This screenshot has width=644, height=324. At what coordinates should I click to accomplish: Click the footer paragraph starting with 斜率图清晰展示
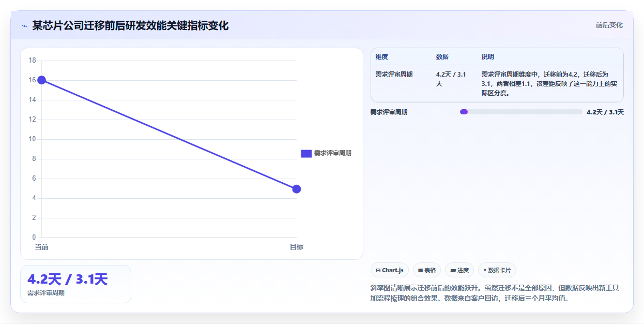495,293
